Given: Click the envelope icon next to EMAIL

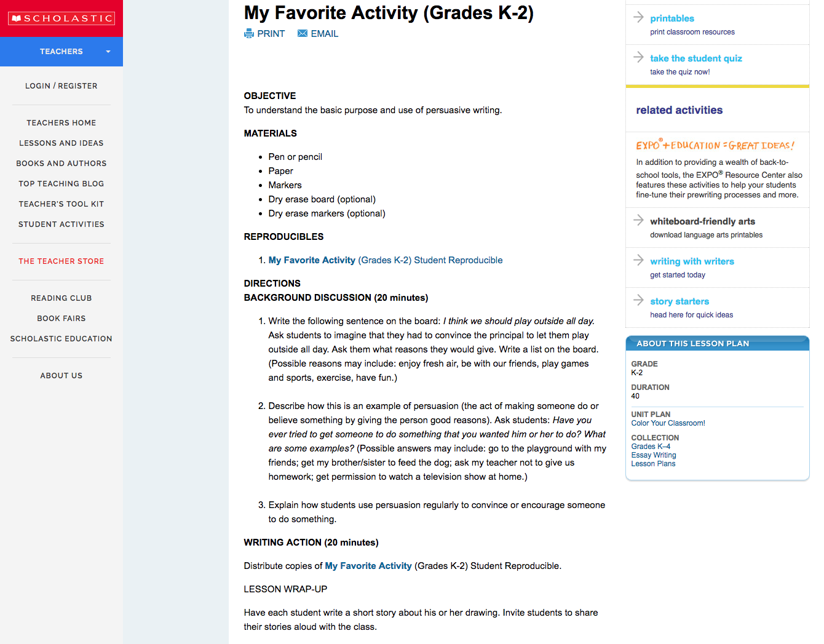Looking at the screenshot, I should [x=302, y=33].
